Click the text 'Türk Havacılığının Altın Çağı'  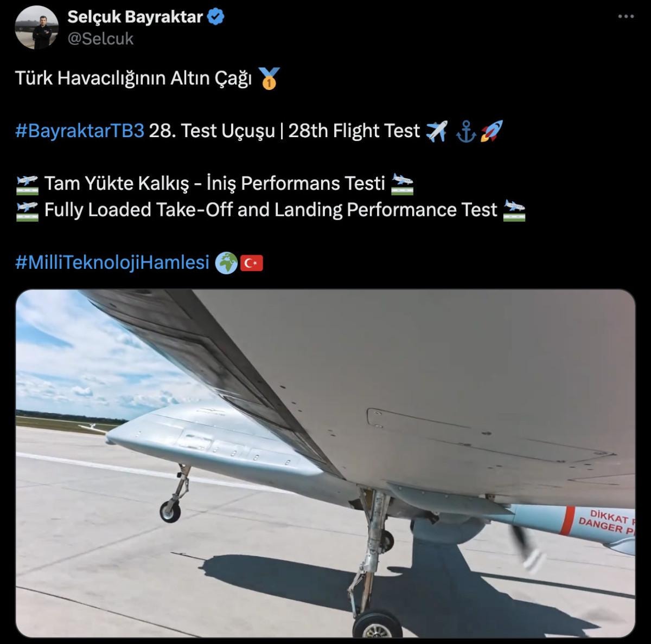pyautogui.click(x=133, y=79)
